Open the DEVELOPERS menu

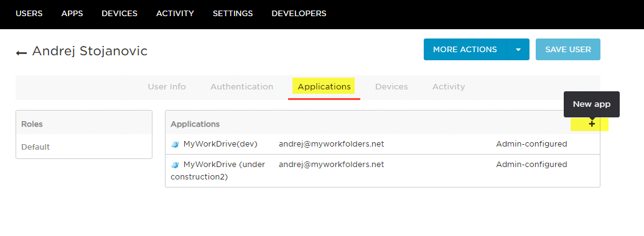[x=299, y=14]
